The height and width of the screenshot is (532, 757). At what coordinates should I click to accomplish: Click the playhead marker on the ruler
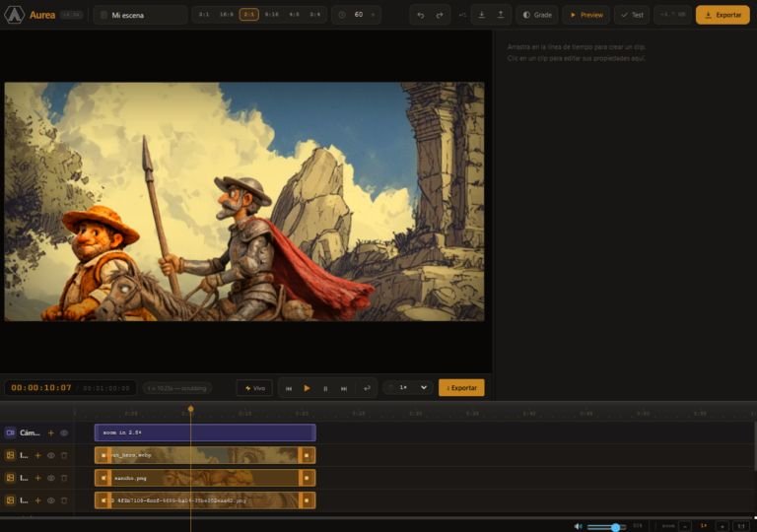coord(190,409)
